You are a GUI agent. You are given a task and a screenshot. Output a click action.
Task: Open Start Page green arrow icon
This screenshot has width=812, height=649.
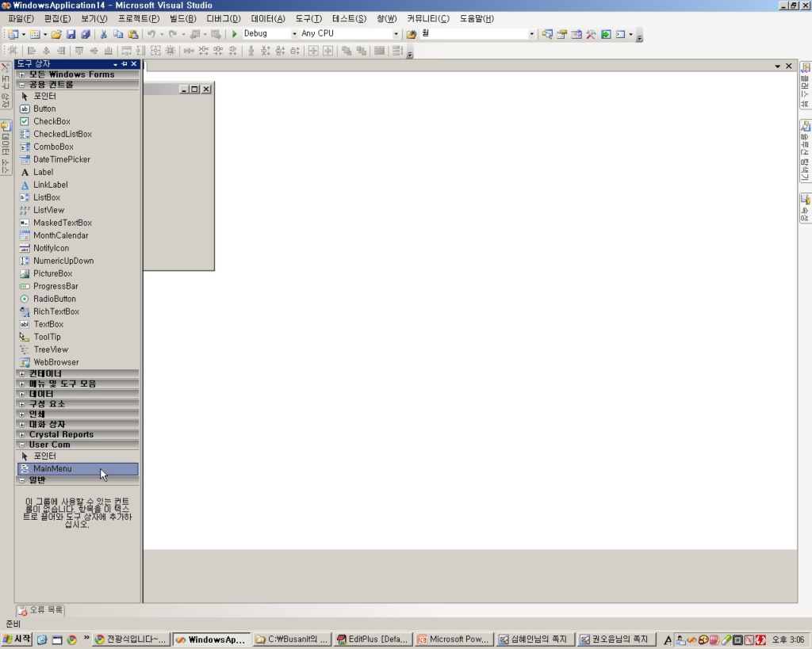pos(605,34)
